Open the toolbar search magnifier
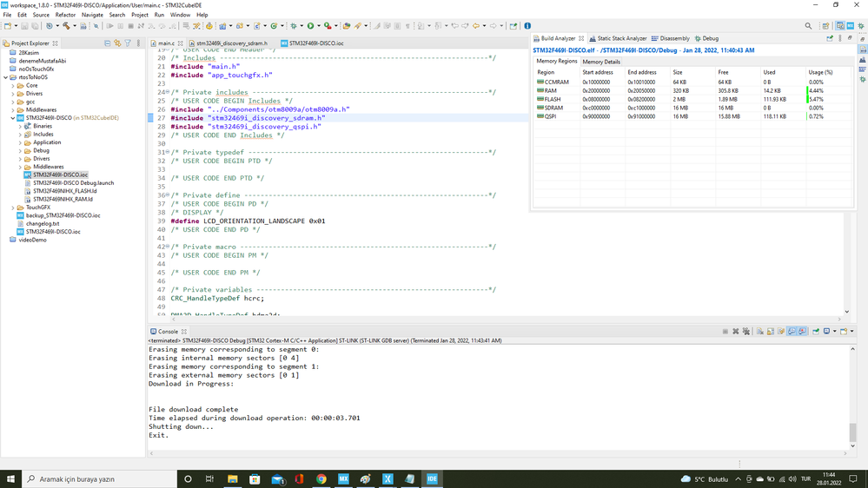This screenshot has height=488, width=868. pos(808,26)
